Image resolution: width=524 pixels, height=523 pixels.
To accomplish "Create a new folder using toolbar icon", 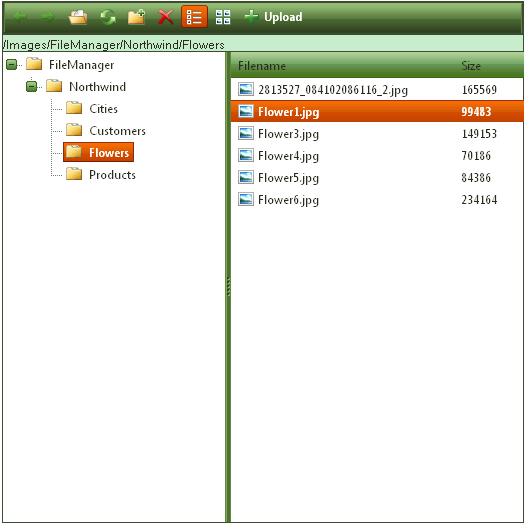I will tap(136, 17).
